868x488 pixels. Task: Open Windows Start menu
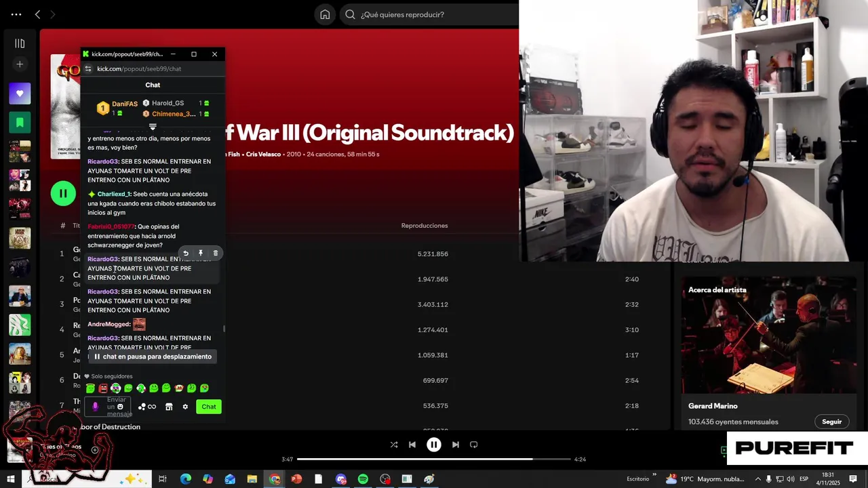[11, 479]
